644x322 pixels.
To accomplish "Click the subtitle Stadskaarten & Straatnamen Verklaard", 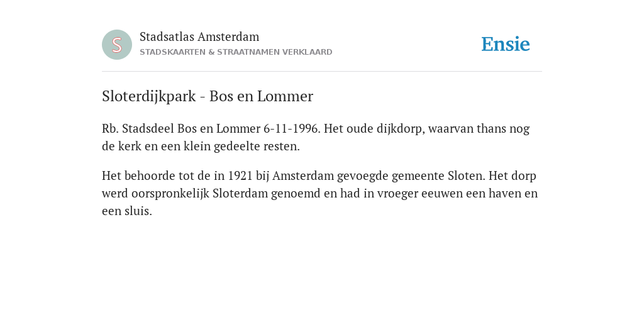I will [236, 52].
